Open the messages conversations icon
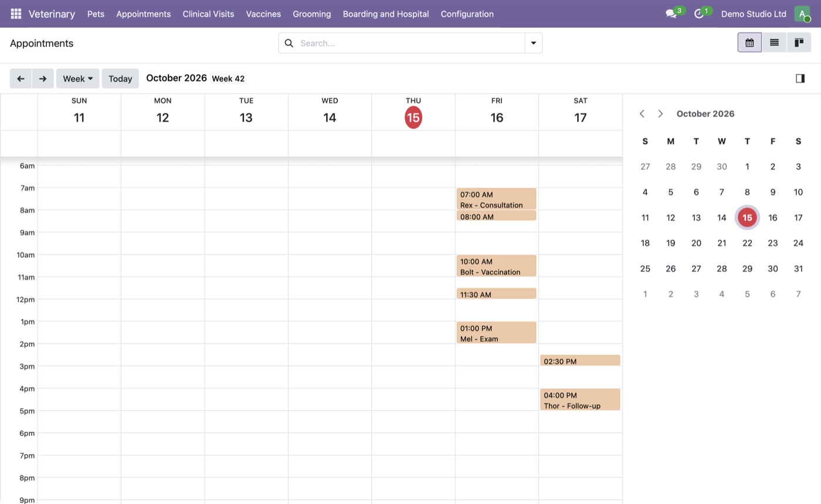This screenshot has height=504, width=821. (671, 13)
